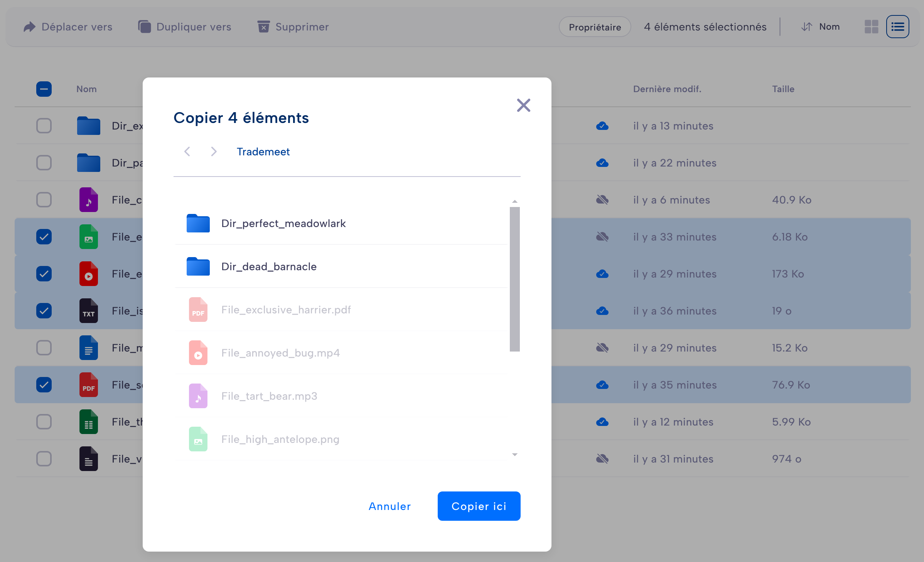This screenshot has height=562, width=924.
Task: Click the offline cloud icon in the 31 minutes row
Action: (x=602, y=459)
